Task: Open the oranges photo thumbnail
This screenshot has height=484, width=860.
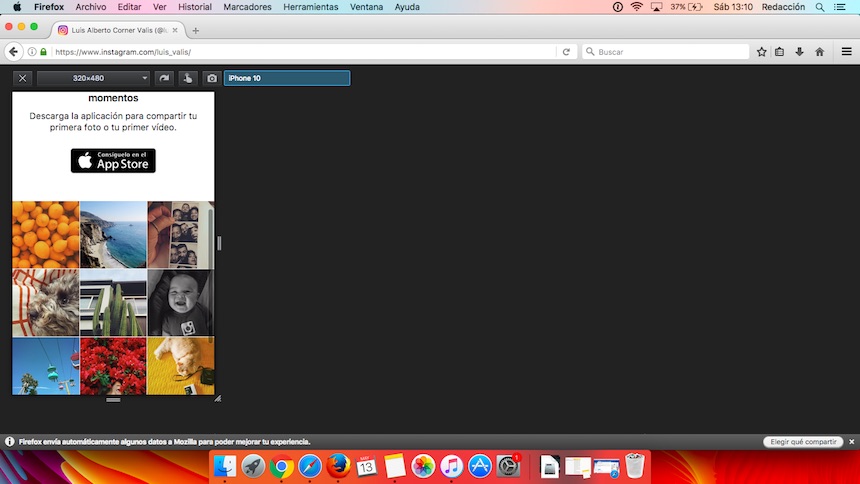Action: coord(45,234)
